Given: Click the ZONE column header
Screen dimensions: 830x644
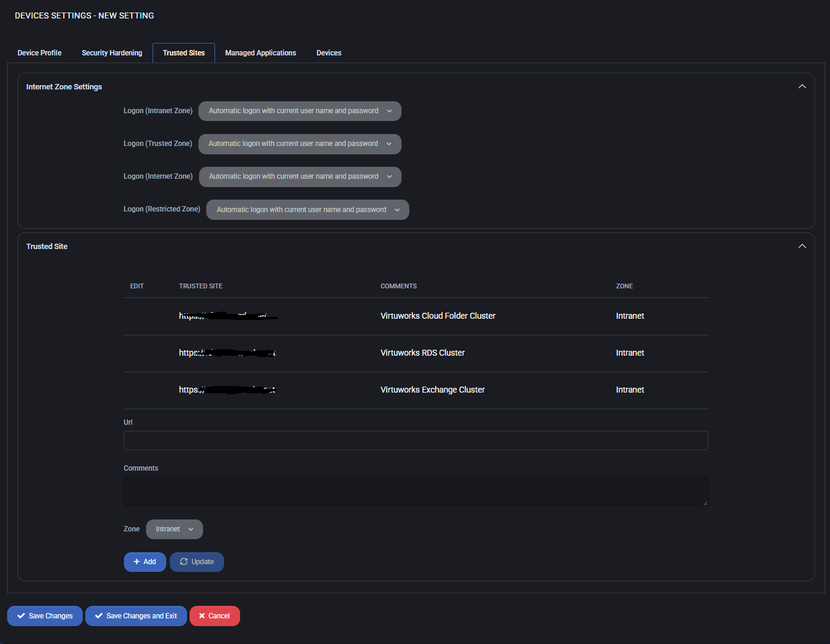Looking at the screenshot, I should [624, 286].
